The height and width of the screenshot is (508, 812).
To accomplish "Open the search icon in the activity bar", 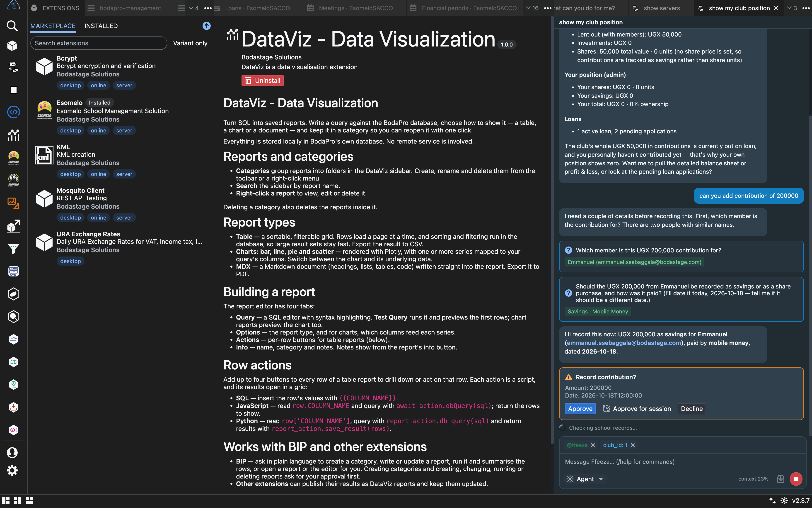I will 12,26.
